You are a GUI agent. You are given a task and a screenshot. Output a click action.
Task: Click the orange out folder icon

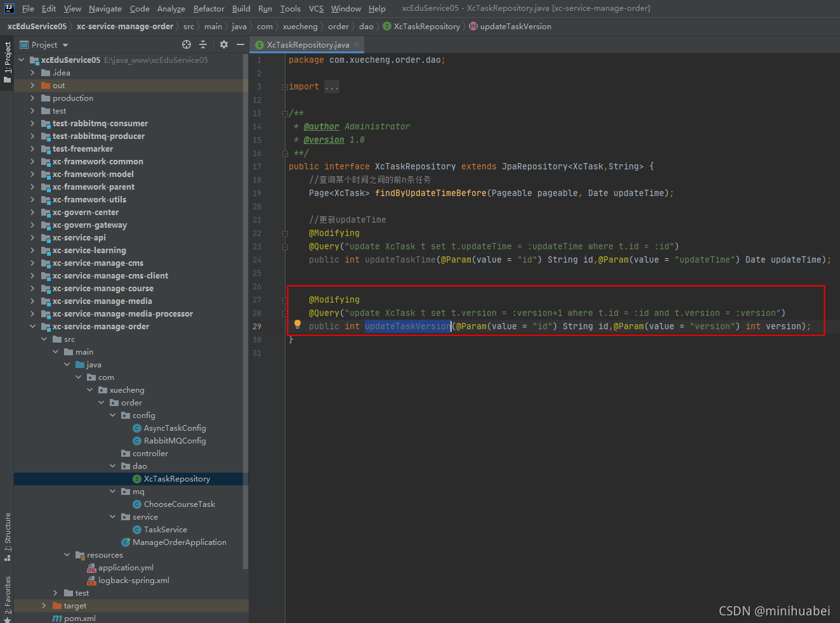coord(46,86)
